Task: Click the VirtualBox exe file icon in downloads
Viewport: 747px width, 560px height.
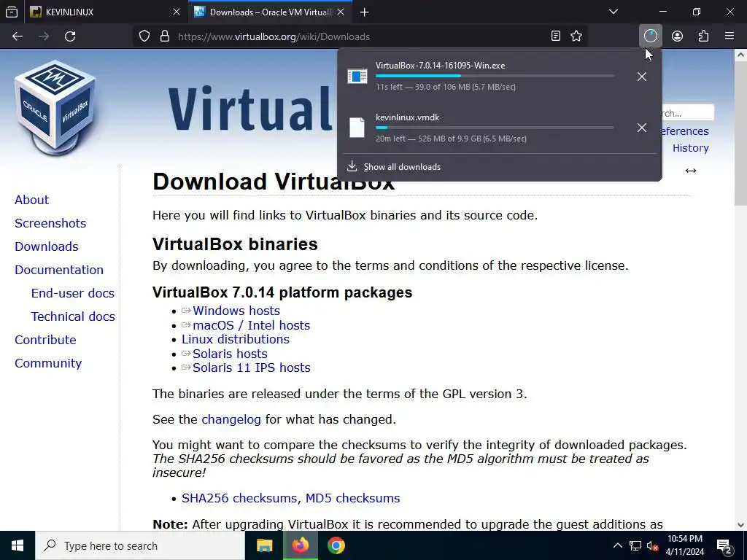Action: coord(357,76)
